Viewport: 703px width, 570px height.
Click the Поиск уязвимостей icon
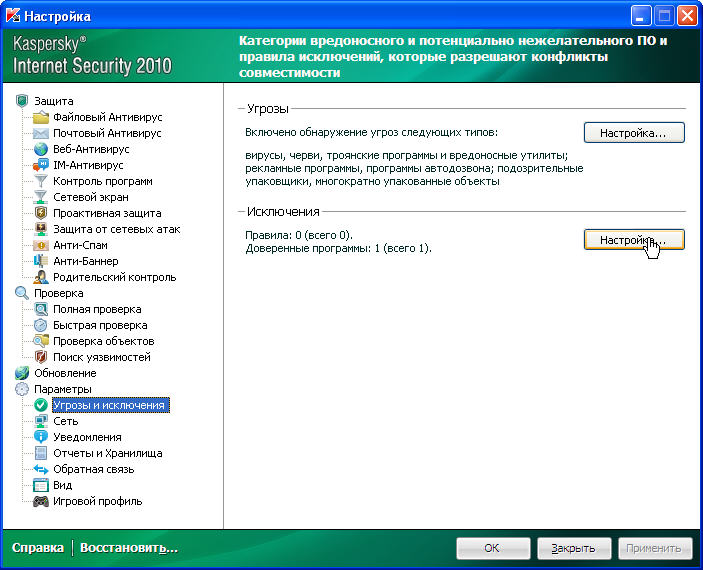[x=41, y=357]
